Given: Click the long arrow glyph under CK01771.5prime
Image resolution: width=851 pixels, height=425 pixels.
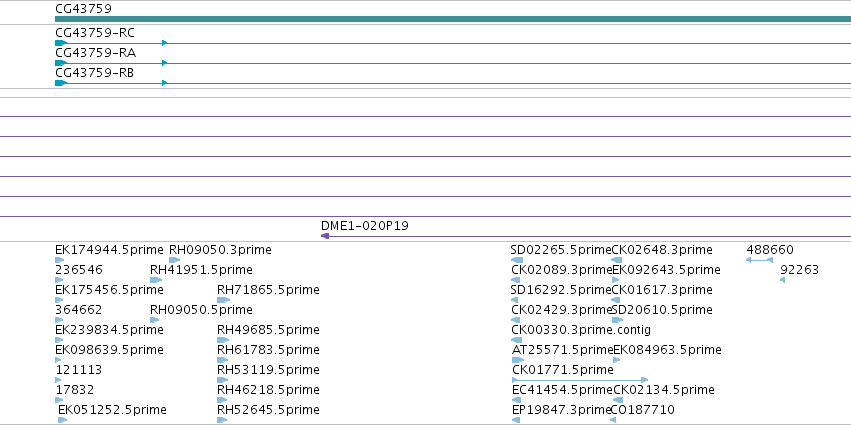Looking at the screenshot, I should click(x=580, y=380).
